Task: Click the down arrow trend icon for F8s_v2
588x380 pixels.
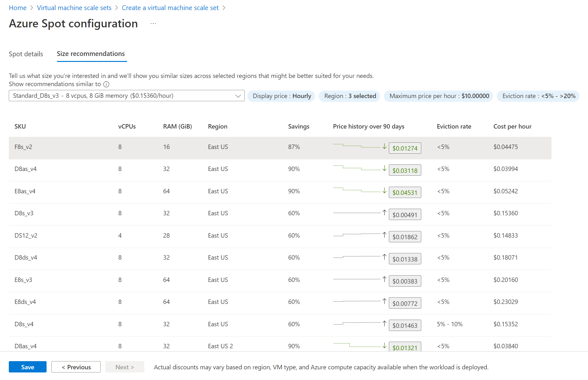Action: 384,146
